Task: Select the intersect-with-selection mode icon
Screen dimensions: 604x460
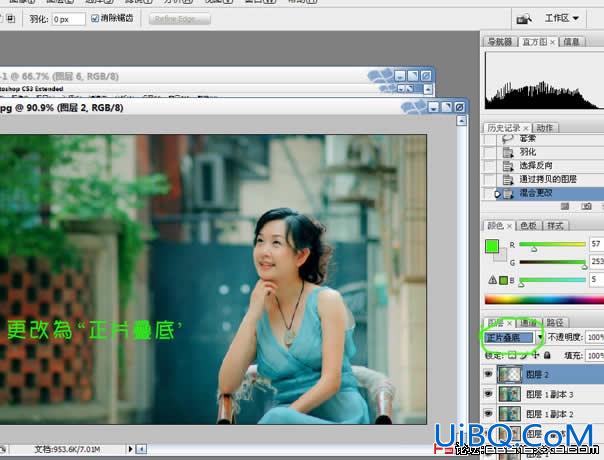Action: (x=10, y=18)
